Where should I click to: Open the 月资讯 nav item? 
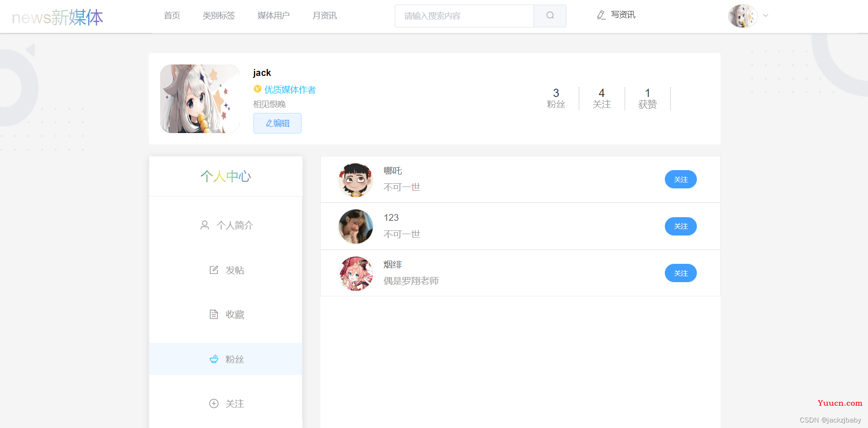(x=325, y=16)
